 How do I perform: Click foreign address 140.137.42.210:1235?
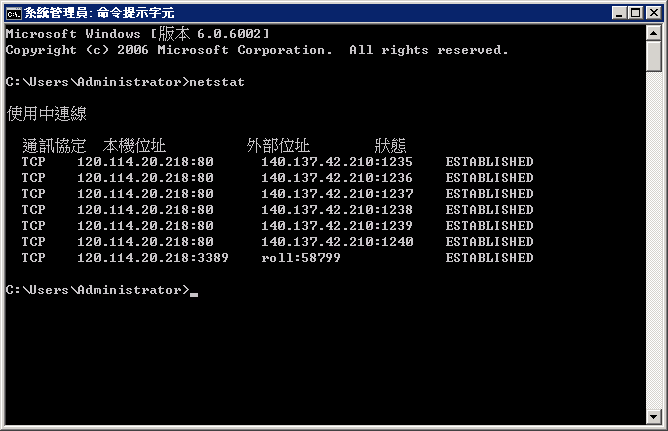337,162
